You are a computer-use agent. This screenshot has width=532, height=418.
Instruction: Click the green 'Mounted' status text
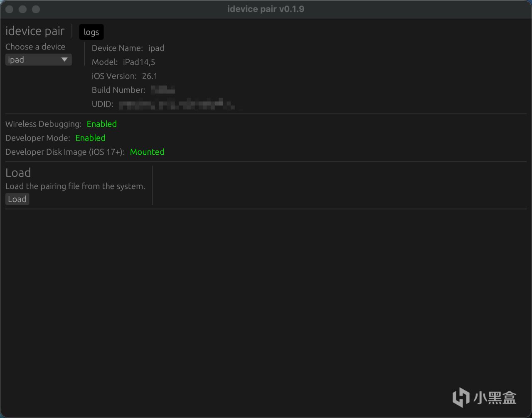(147, 152)
